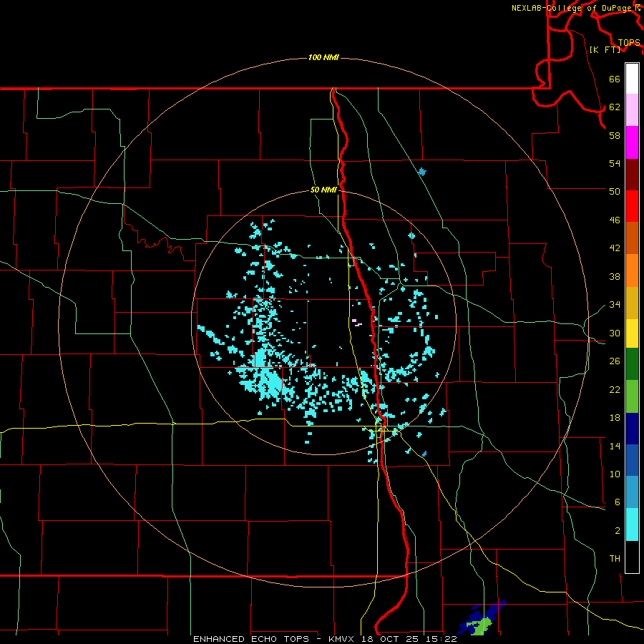
Task: Click legend value 54
Action: point(615,163)
